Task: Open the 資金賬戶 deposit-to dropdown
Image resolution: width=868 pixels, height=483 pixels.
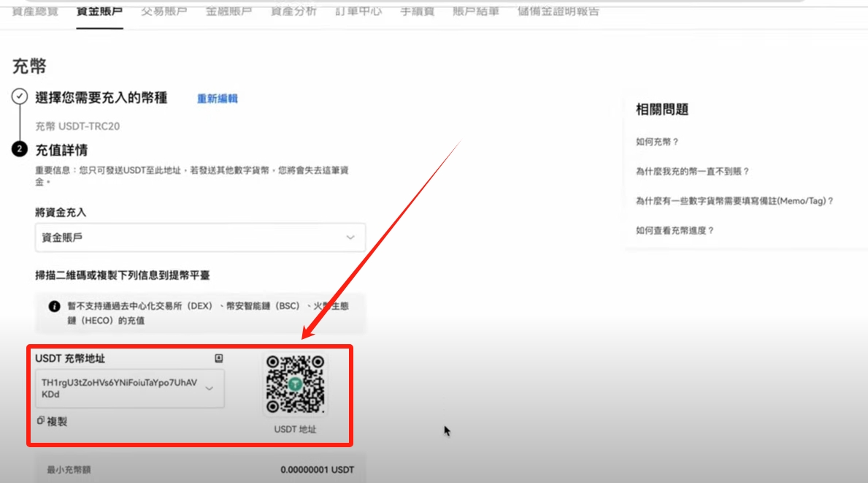Action: click(201, 237)
